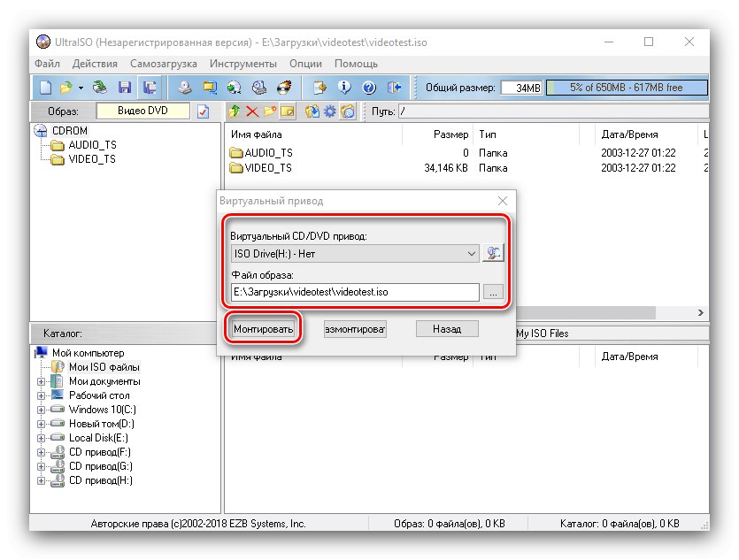Click the Extract files icon
Viewport: 739px width, 560px height.
(x=312, y=111)
